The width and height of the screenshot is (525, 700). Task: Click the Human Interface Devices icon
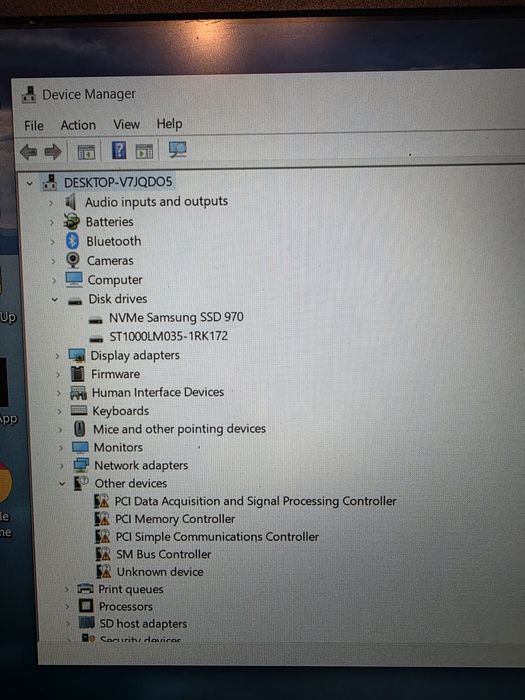point(78,393)
